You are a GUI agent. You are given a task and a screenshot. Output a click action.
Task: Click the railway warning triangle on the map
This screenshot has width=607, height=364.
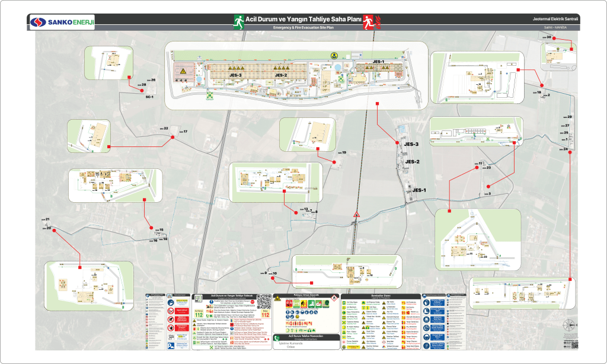click(x=357, y=214)
